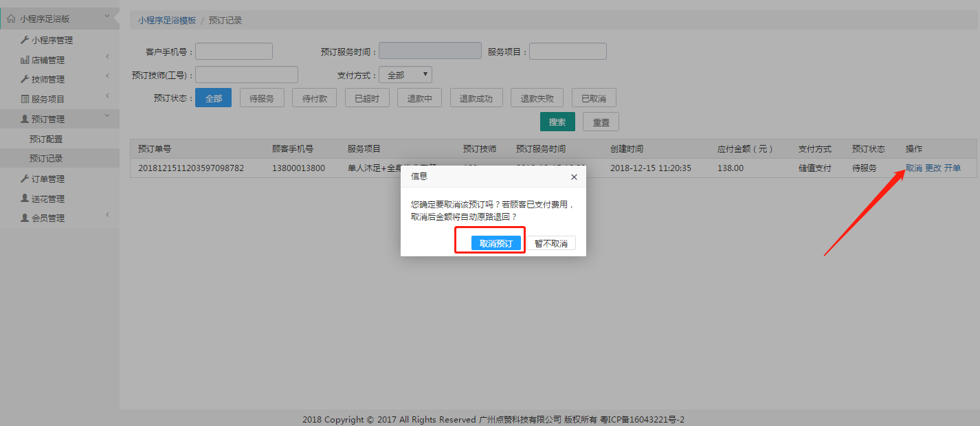Select the 待服务 status filter
Screen dimensions: 980x426
(262, 98)
